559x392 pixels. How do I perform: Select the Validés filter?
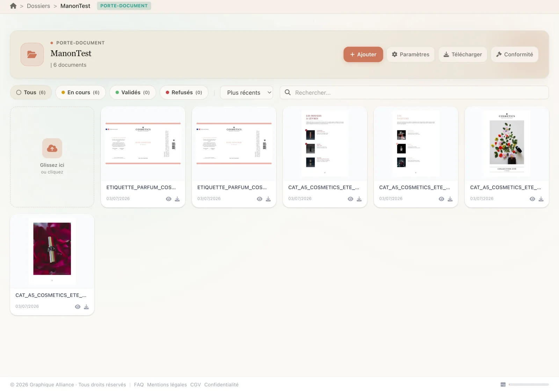click(133, 93)
